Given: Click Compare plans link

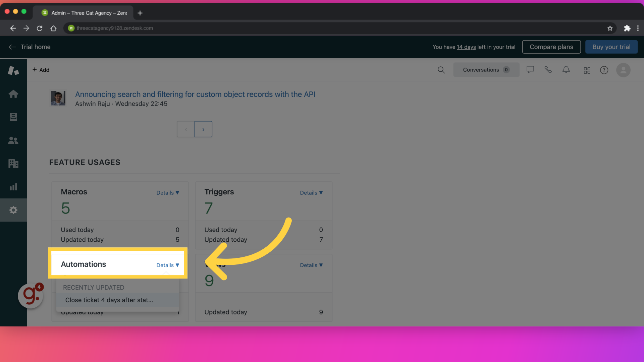Looking at the screenshot, I should coord(551,47).
